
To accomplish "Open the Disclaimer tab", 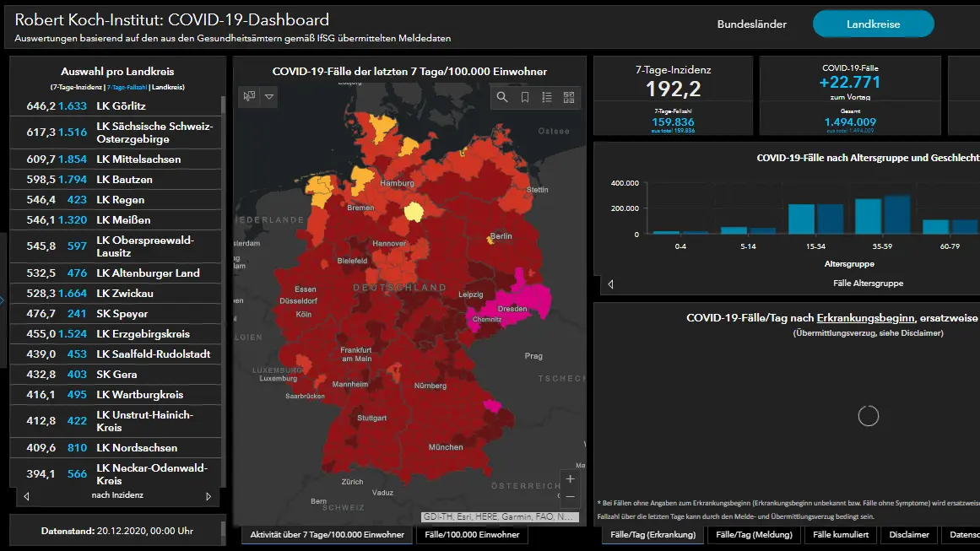I will [908, 534].
